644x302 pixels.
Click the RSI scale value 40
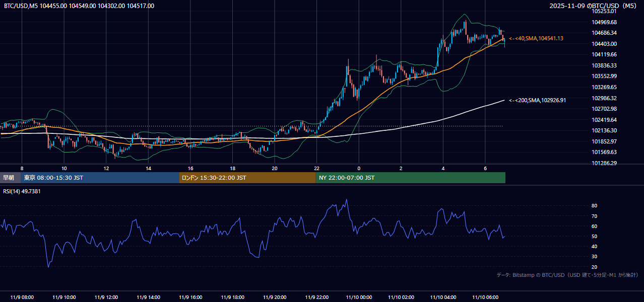coord(594,246)
